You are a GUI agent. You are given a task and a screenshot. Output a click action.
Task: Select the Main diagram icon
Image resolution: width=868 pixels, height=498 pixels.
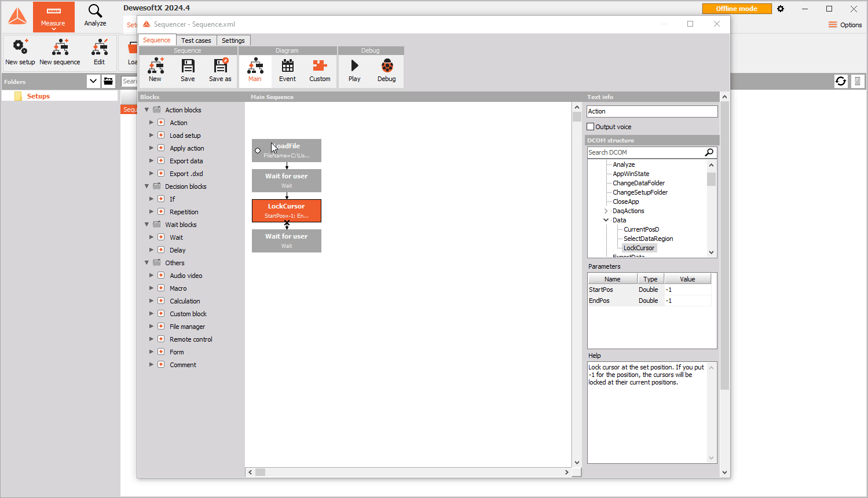(255, 65)
